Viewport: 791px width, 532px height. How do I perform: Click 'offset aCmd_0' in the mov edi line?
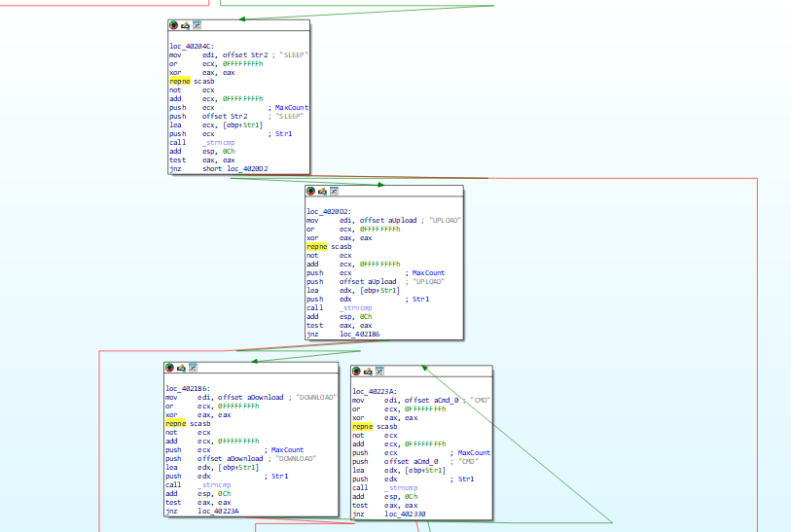pos(431,401)
